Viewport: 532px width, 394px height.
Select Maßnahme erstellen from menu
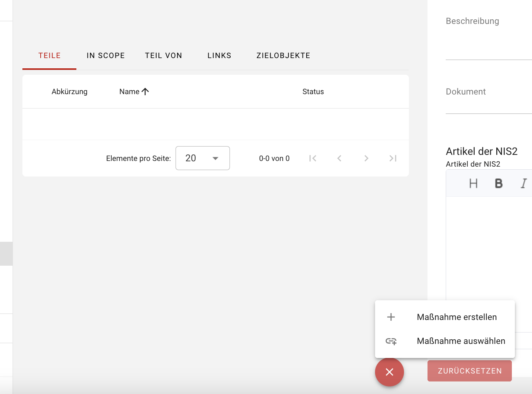coord(456,317)
